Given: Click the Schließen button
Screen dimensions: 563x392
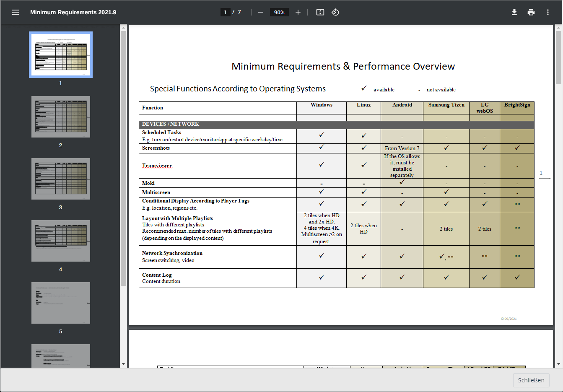Looking at the screenshot, I should [531, 380].
